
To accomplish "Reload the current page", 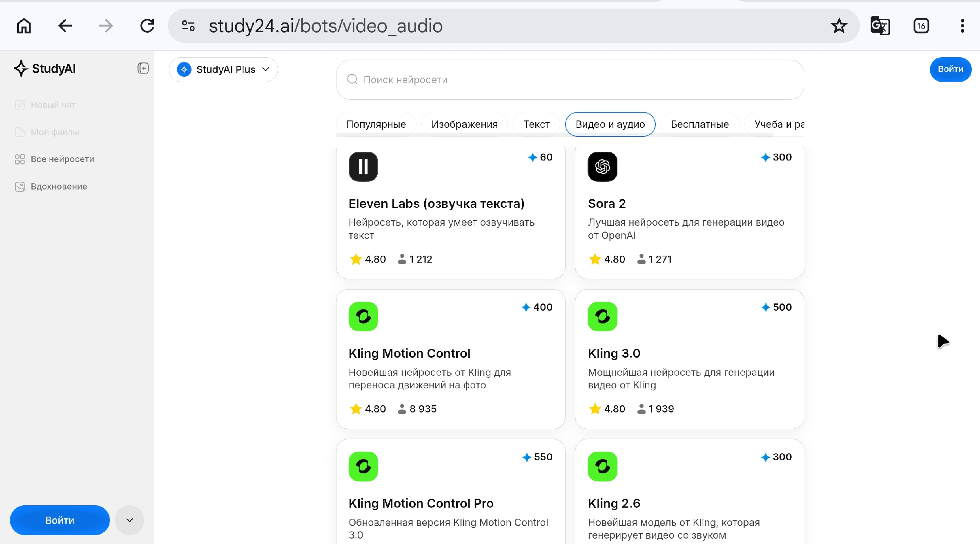I will (x=147, y=26).
